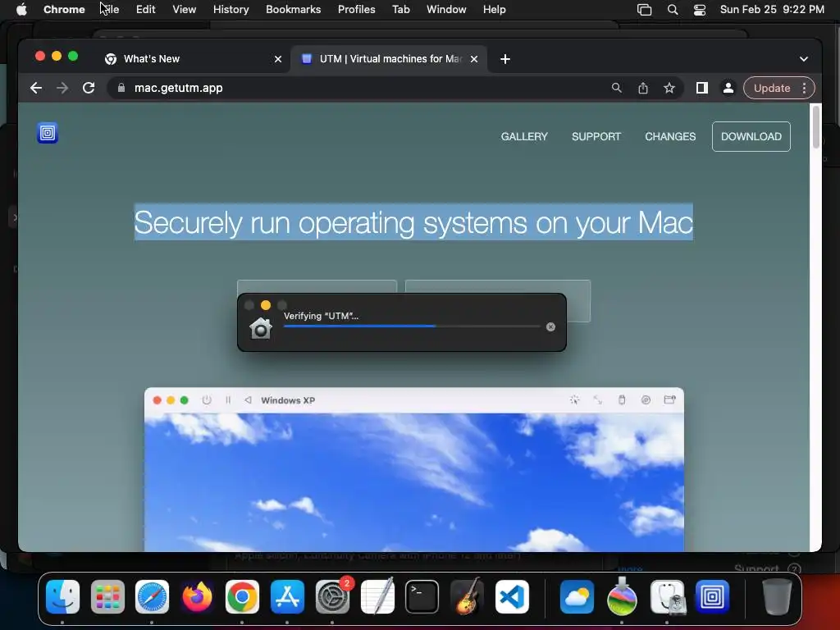Launch Safari from the Dock
The image size is (840, 630).
click(x=152, y=596)
